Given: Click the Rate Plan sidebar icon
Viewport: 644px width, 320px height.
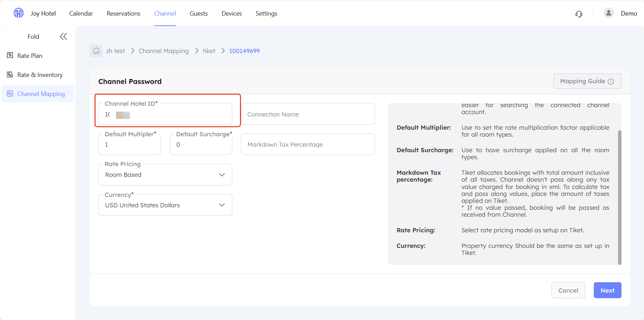Looking at the screenshot, I should (10, 55).
